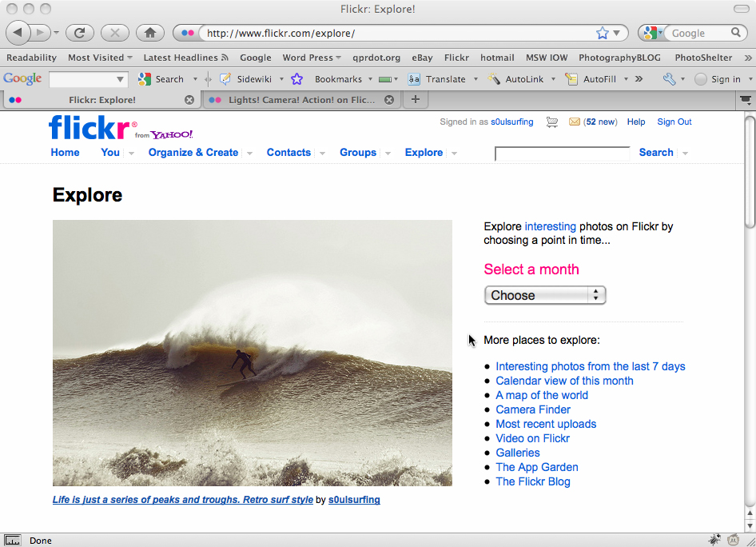
Task: Click the Reload page icon
Action: coord(79,33)
